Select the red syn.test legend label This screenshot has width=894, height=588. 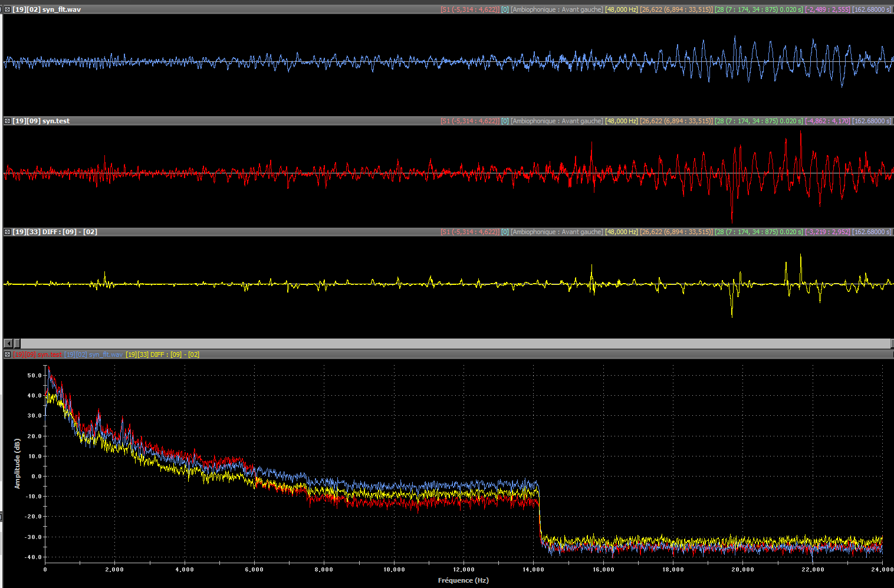[x=37, y=354]
